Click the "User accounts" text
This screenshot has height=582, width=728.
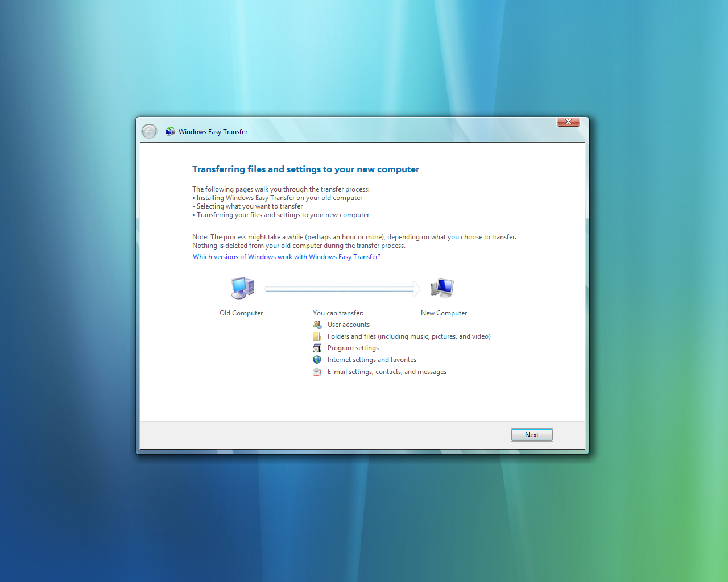[x=349, y=325]
